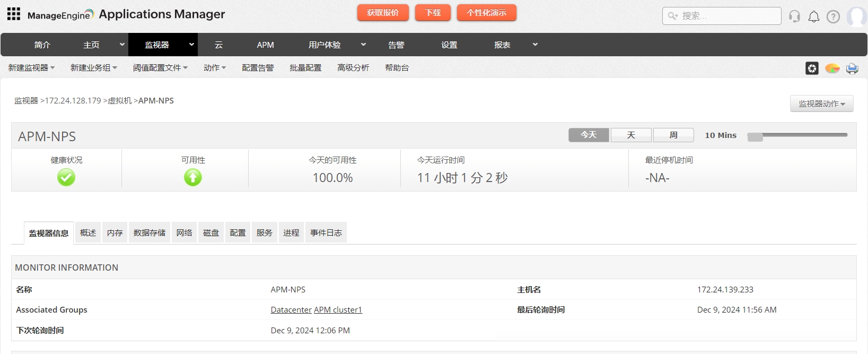Open the APM cluster1 group link
Screen dimensions: 868x354
pyautogui.click(x=338, y=310)
